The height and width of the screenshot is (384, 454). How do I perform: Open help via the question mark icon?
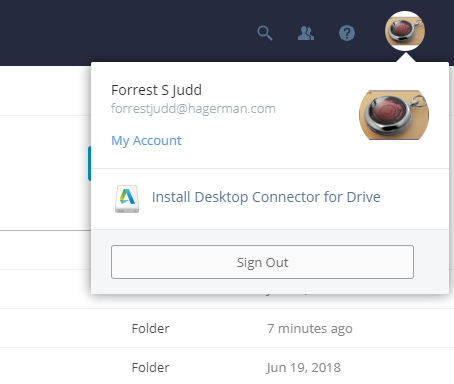[347, 33]
